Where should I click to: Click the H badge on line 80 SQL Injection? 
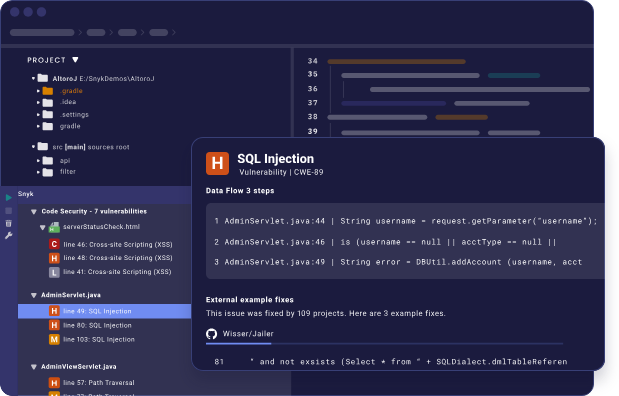(x=54, y=325)
